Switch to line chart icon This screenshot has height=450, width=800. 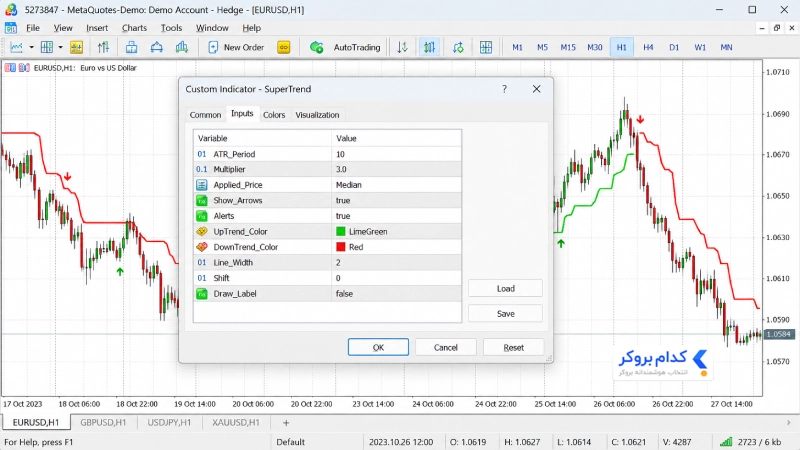pyautogui.click(x=458, y=47)
